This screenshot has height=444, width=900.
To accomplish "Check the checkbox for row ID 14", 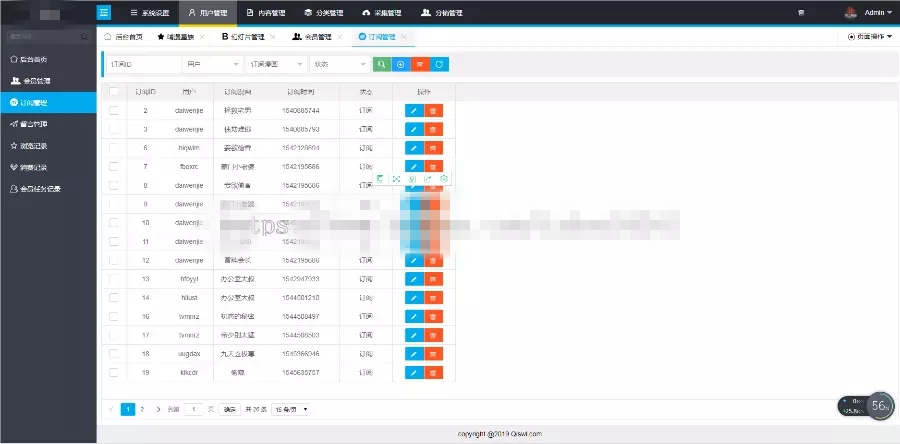I will pyautogui.click(x=114, y=298).
